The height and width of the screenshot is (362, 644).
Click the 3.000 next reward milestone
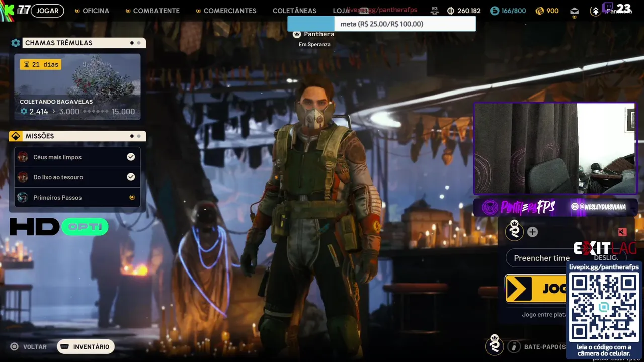[69, 112]
